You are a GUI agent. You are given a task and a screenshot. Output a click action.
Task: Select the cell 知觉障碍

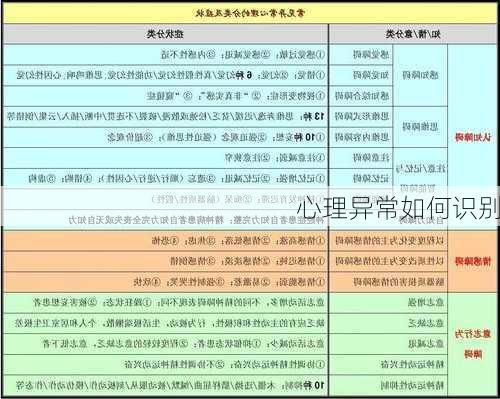click(361, 75)
